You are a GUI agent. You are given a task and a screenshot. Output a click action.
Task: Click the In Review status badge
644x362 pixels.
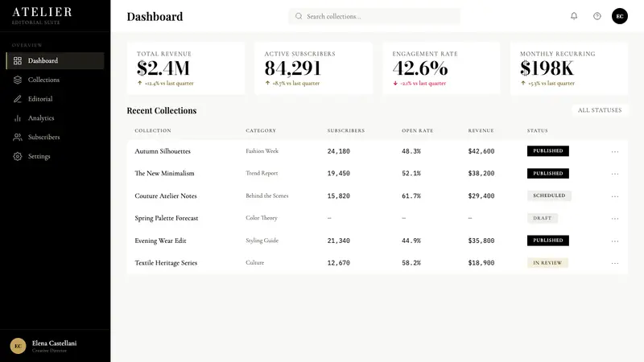pos(547,263)
